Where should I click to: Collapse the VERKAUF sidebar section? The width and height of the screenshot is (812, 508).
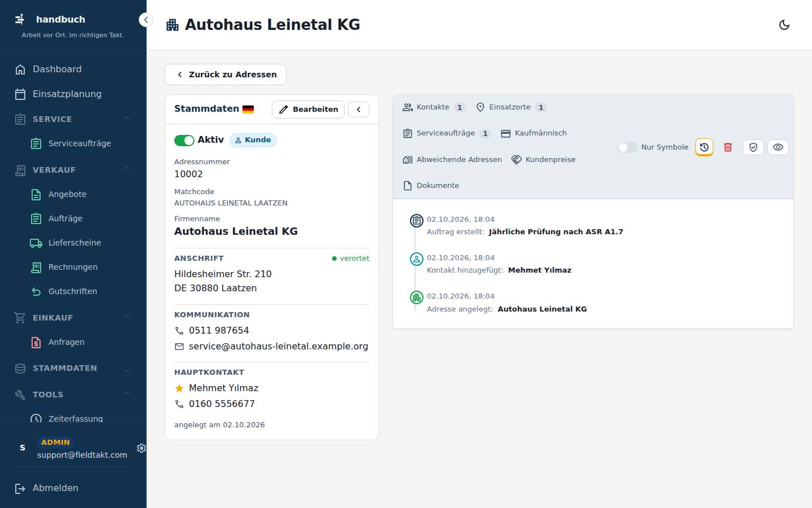coord(73,170)
